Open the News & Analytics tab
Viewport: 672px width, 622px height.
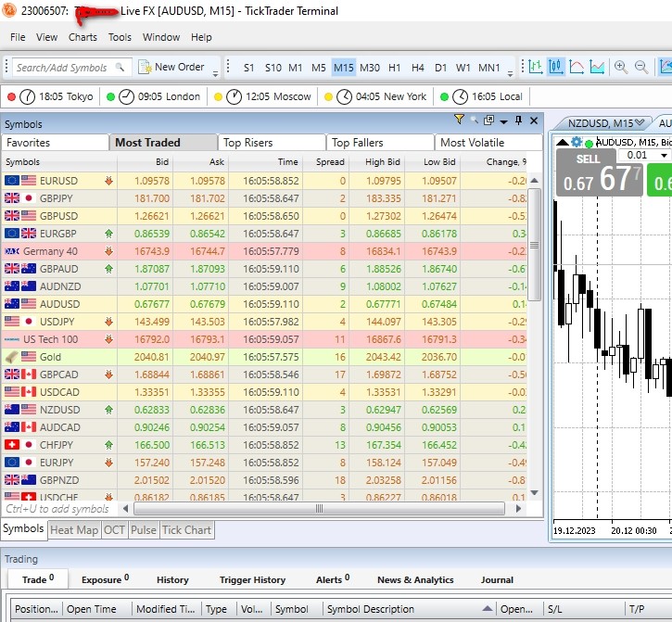[x=415, y=579]
